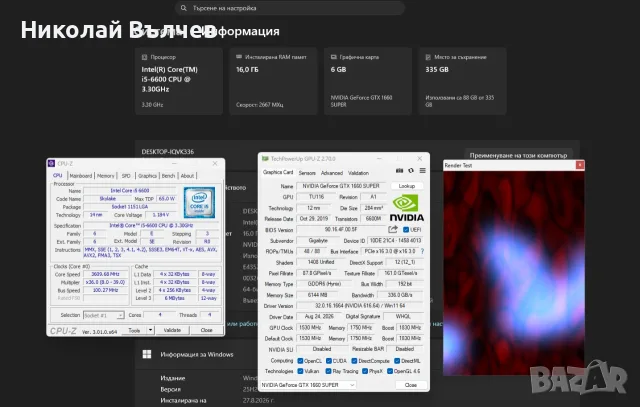This screenshot has width=640, height=407.
Task: Toggle the OpenGL 4.6 checkbox
Action: click(x=390, y=371)
